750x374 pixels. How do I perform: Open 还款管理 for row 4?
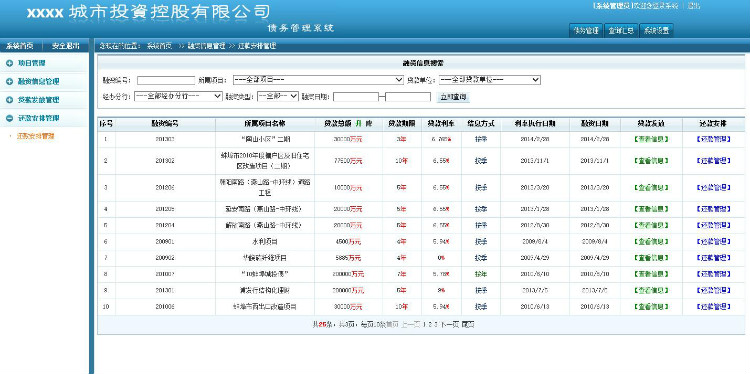[713, 209]
